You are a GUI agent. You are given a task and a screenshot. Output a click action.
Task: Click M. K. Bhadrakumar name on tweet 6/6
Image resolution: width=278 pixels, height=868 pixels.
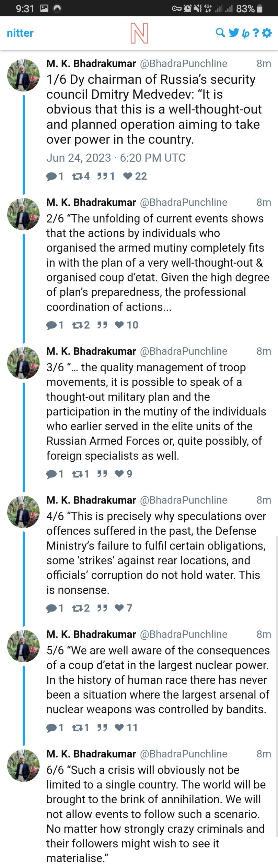pos(91,754)
